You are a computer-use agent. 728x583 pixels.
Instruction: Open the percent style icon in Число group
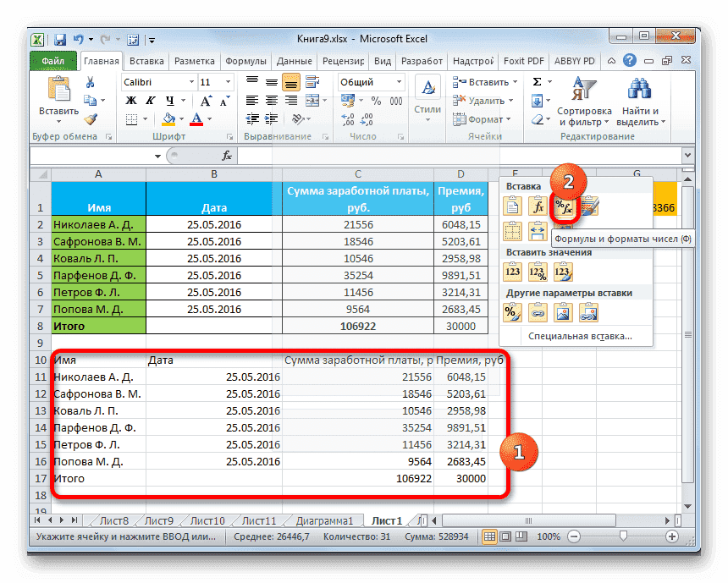(x=375, y=100)
